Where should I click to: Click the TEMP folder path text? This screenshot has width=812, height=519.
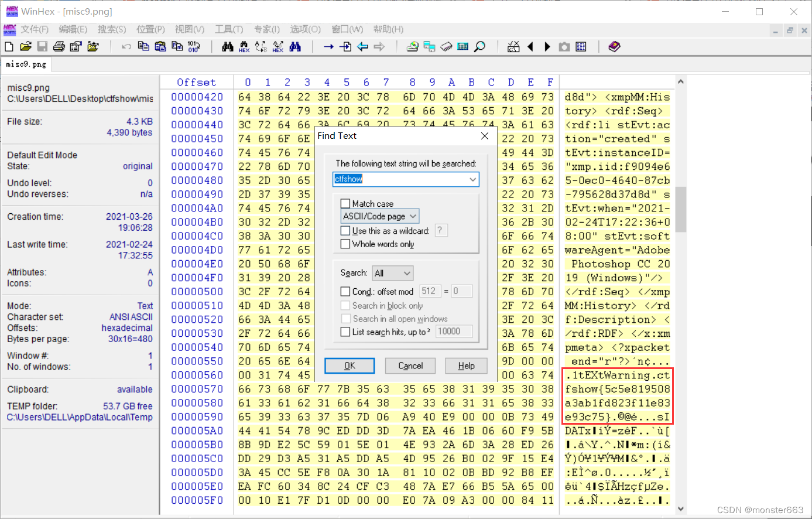(x=80, y=417)
